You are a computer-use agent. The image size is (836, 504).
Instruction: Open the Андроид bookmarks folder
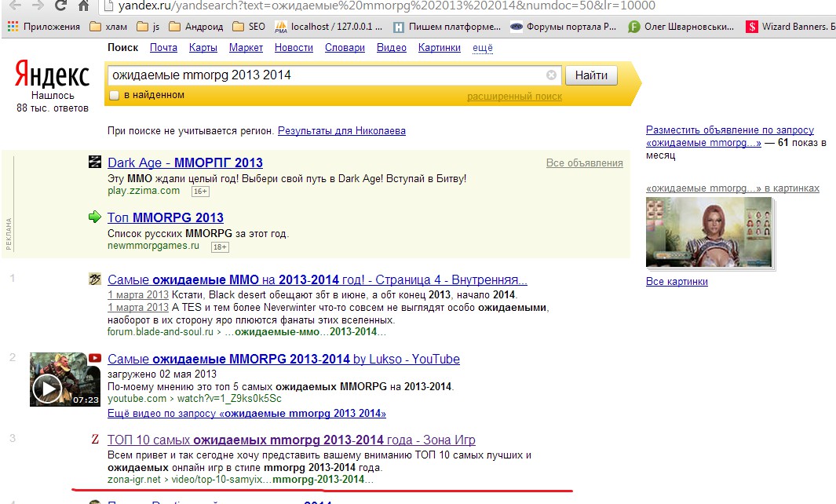point(195,26)
